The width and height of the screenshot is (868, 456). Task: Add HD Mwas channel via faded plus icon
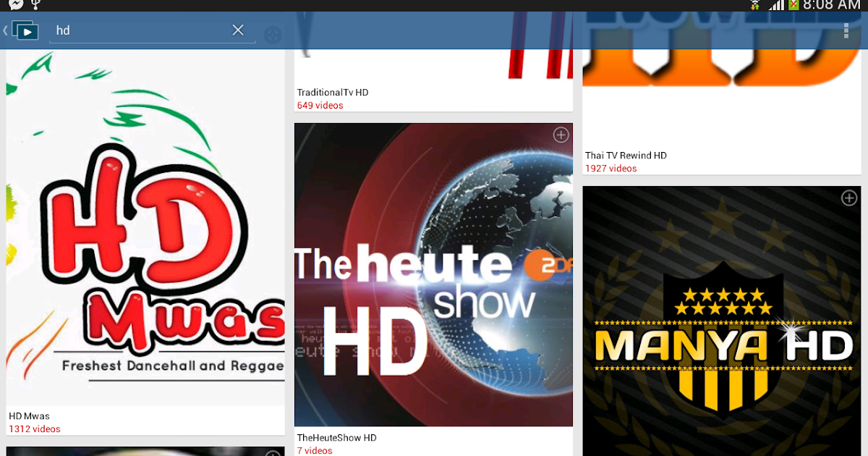click(x=273, y=35)
